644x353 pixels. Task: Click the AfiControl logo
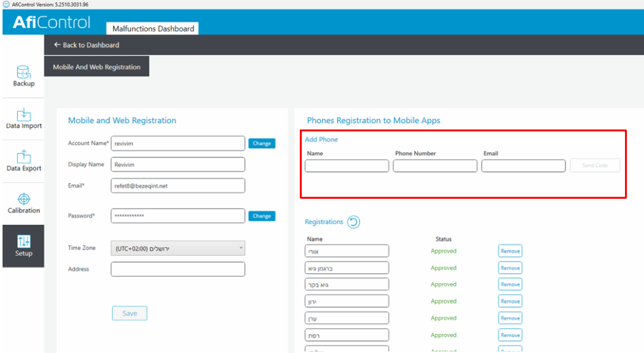52,22
